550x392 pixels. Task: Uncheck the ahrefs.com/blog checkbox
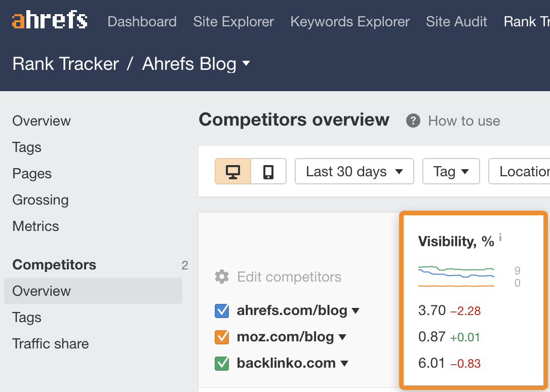click(222, 310)
